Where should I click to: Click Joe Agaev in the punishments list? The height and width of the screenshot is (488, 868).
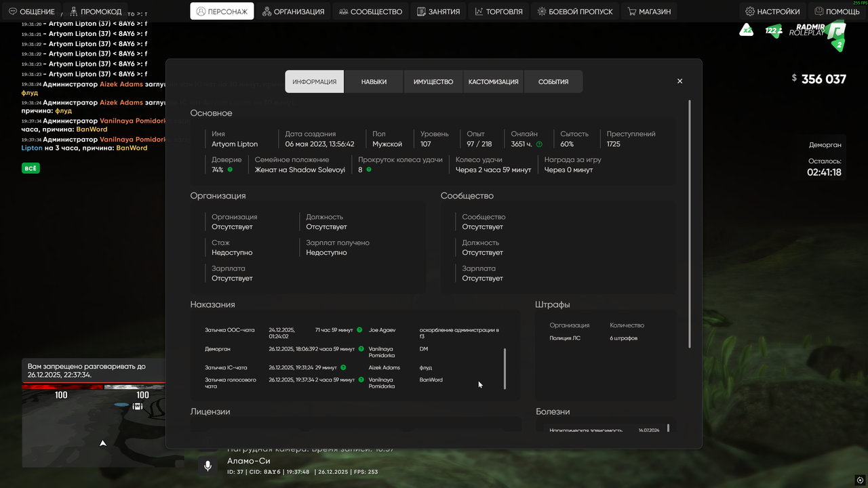(x=382, y=330)
